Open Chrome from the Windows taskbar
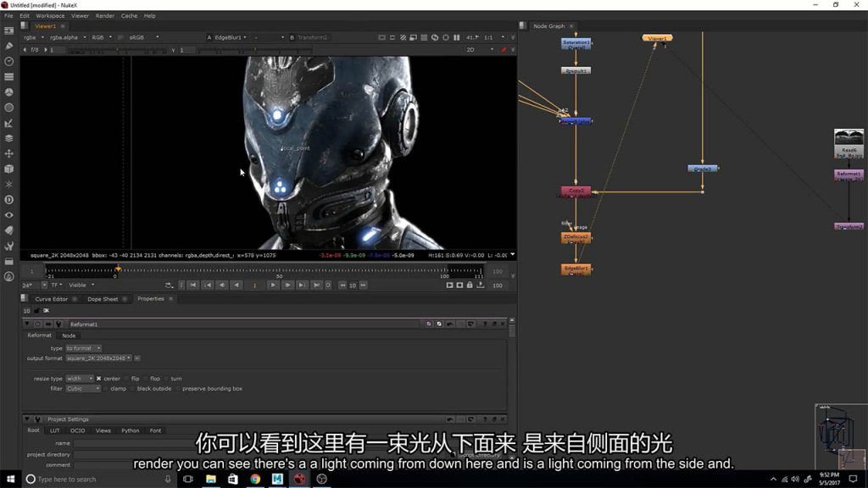 tap(255, 480)
